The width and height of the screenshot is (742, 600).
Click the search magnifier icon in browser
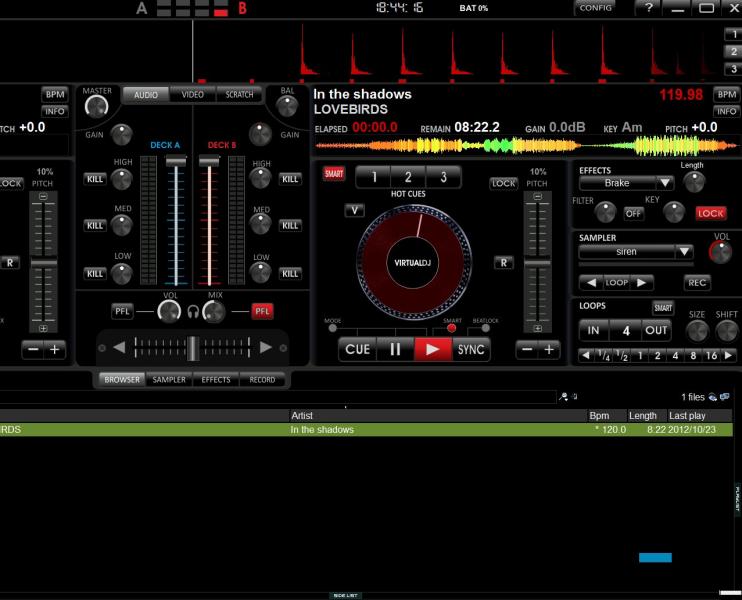tap(564, 397)
